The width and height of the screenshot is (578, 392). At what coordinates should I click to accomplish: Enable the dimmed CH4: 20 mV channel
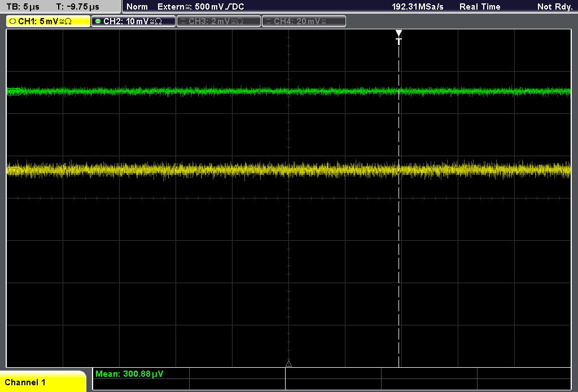click(304, 21)
